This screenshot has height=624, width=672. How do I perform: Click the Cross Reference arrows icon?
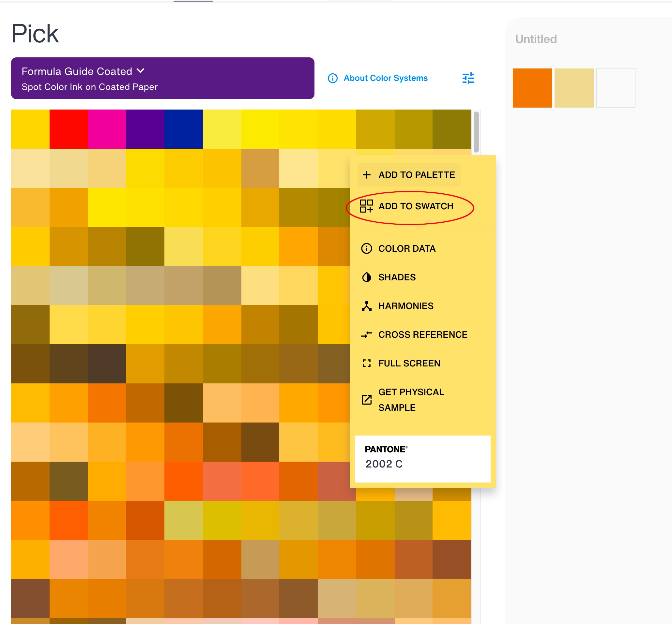point(366,334)
